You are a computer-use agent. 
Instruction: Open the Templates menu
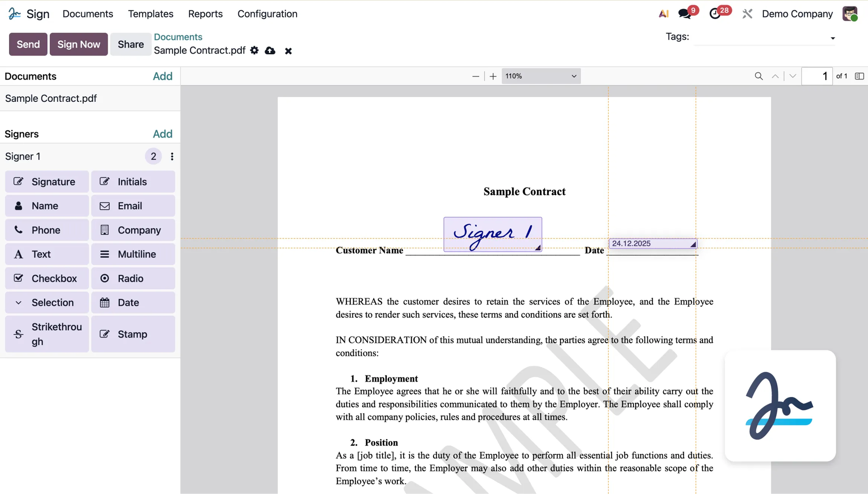pyautogui.click(x=151, y=14)
